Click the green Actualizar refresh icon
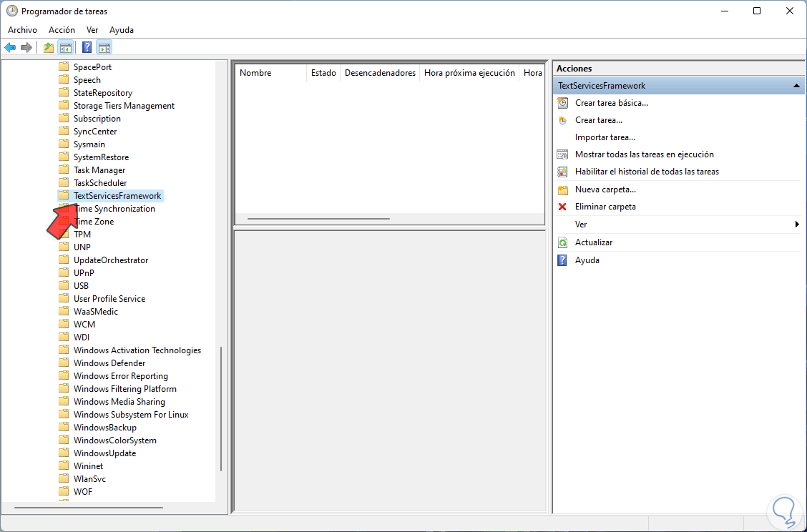The height and width of the screenshot is (532, 807). (562, 242)
